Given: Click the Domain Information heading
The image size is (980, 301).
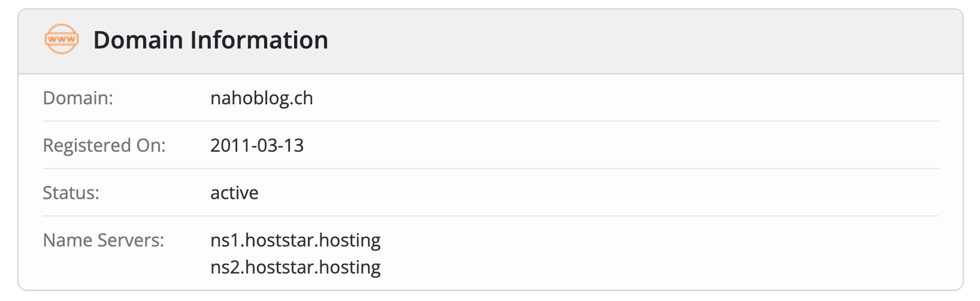Looking at the screenshot, I should 210,40.
